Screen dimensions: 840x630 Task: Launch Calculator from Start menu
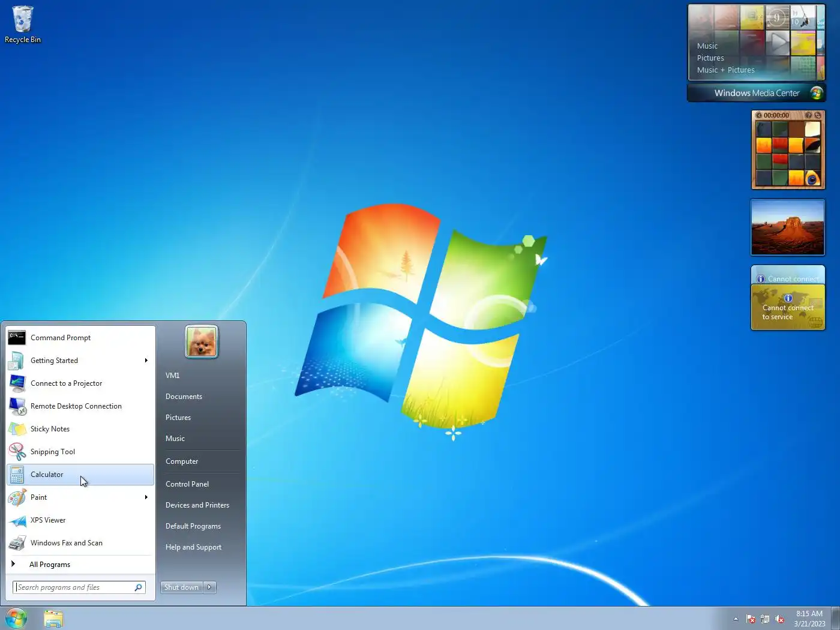[80, 475]
